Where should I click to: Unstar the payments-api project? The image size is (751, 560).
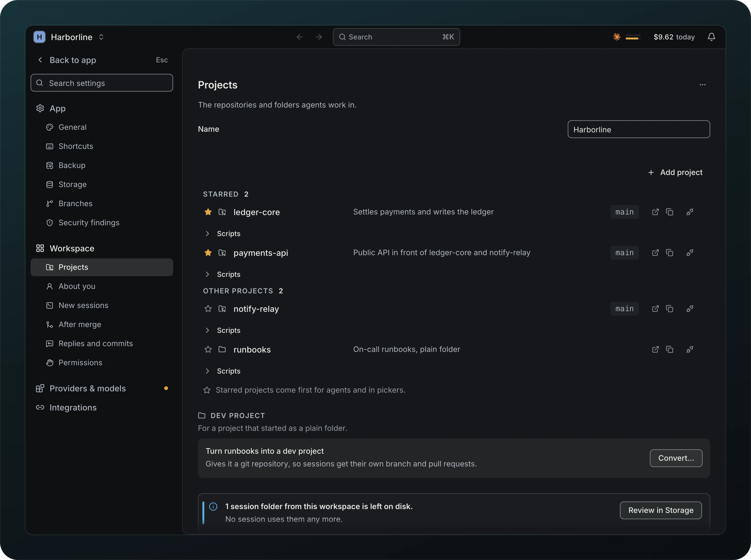point(208,253)
